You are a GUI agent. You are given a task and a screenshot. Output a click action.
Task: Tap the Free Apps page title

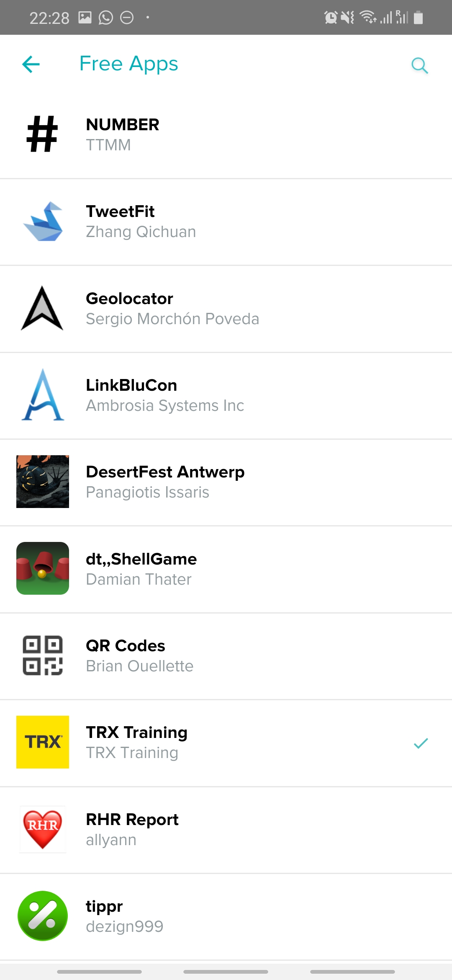pyautogui.click(x=129, y=64)
